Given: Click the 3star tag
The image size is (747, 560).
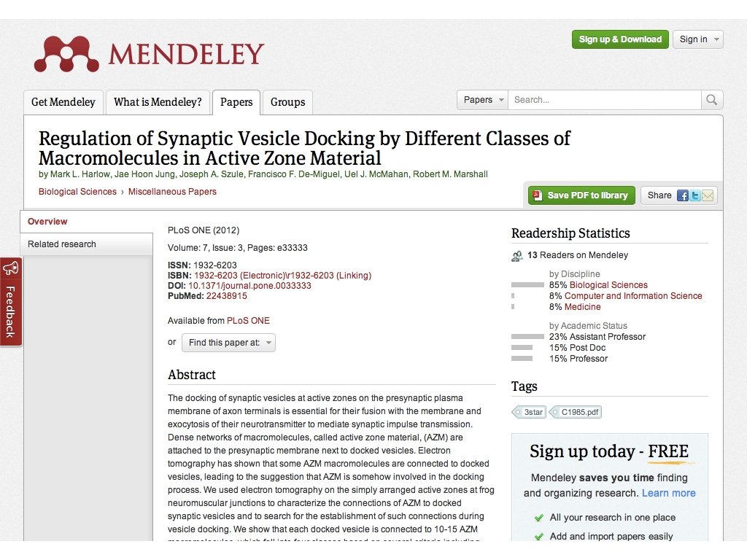Looking at the screenshot, I should pyautogui.click(x=530, y=412).
